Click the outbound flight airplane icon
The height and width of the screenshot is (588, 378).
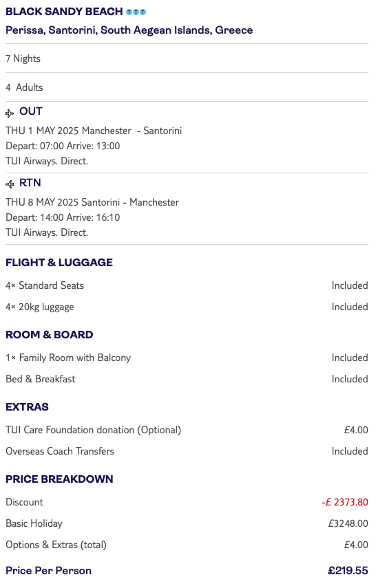10,113
